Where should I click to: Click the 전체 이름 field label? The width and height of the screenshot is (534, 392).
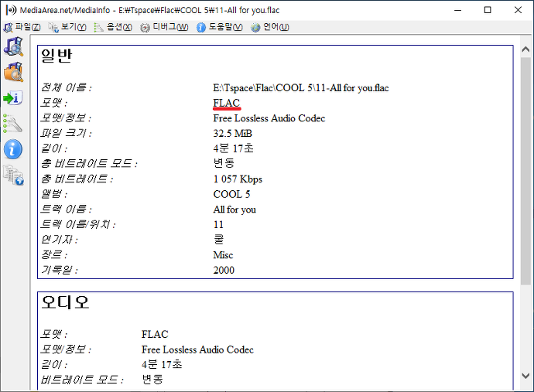(x=67, y=88)
